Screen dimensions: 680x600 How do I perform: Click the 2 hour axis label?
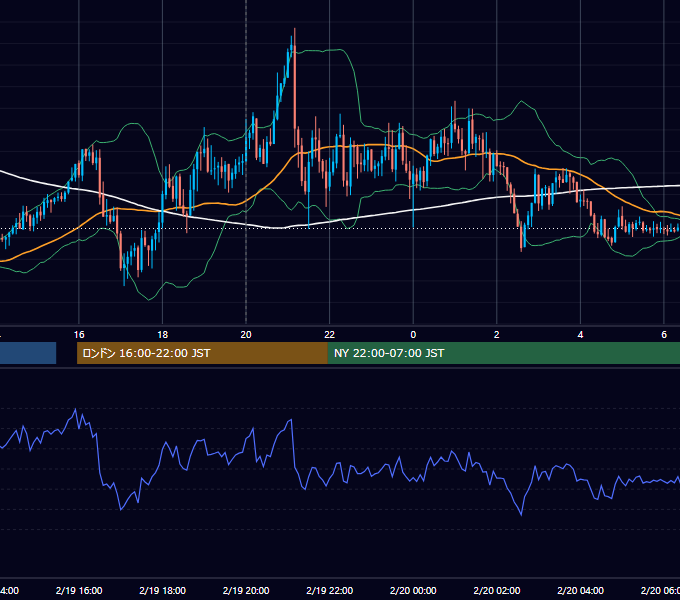click(497, 335)
